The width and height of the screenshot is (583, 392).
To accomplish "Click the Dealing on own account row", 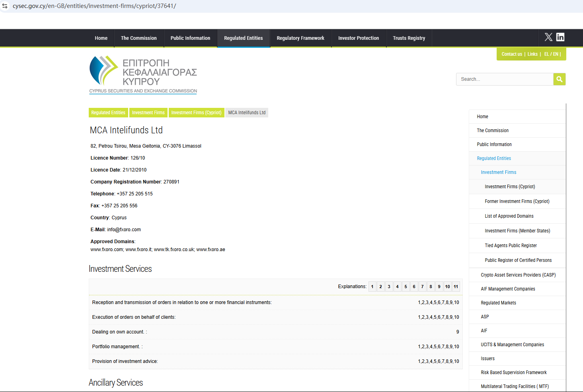I will (275, 332).
